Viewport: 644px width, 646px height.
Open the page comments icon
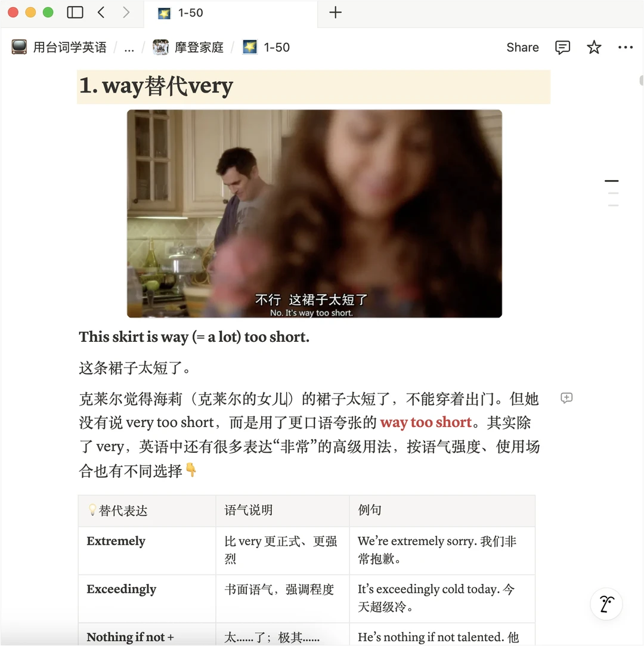point(562,47)
